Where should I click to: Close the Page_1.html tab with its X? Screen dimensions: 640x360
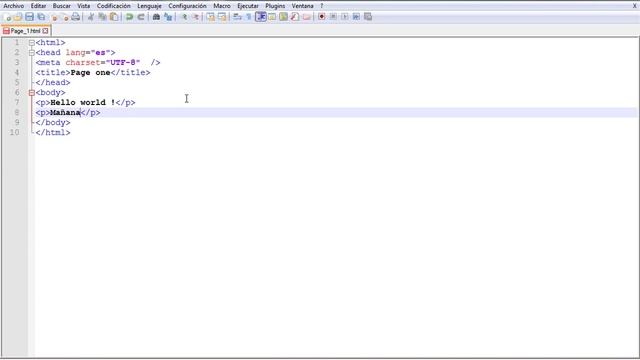(45, 31)
